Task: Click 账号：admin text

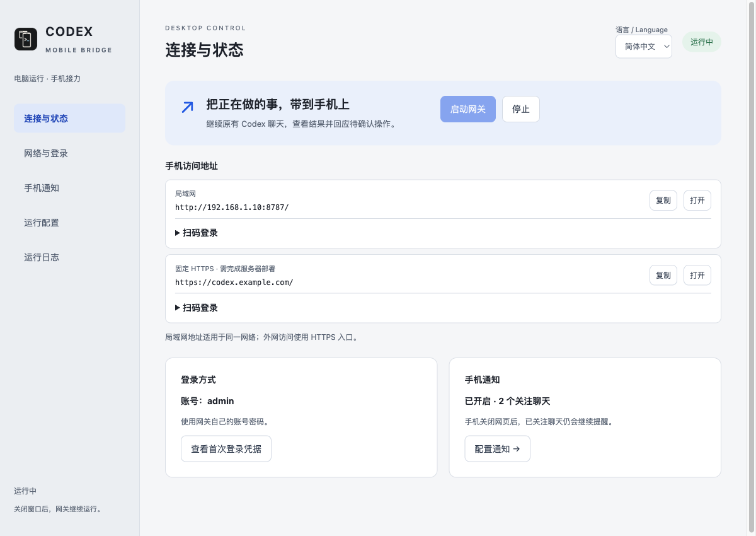Action: (207, 401)
